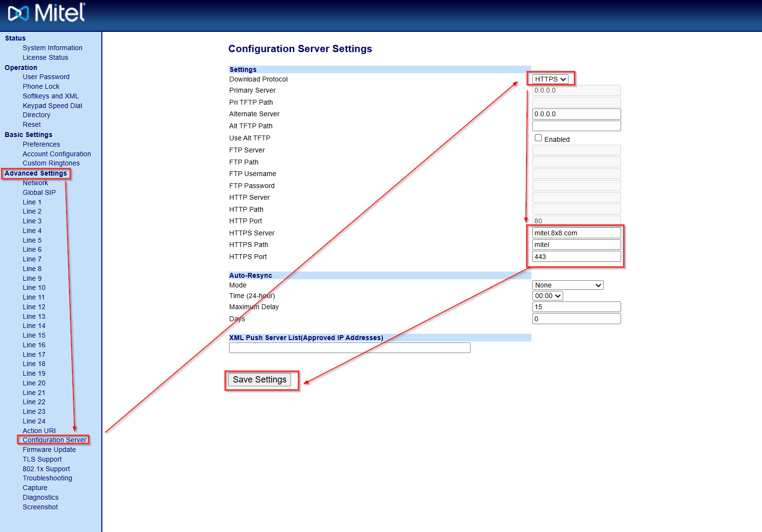Click the Maximum Delay field
The image size is (762, 532).
point(576,307)
